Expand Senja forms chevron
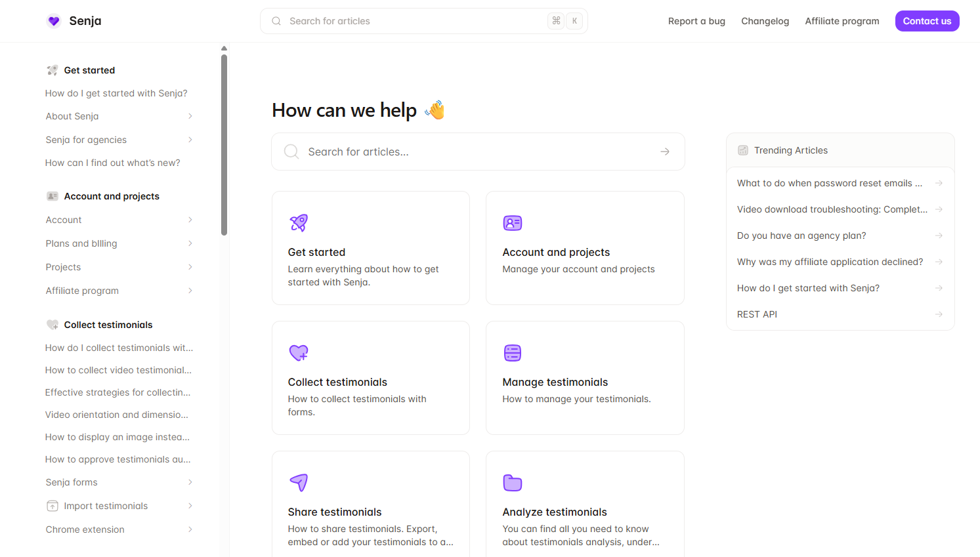Viewport: 980px width, 557px height. click(x=190, y=482)
